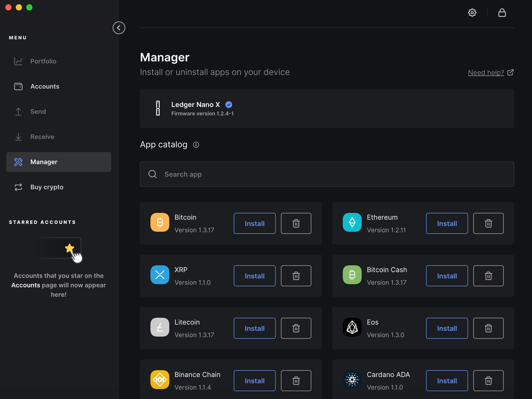
Task: Click the orange Bitcoin app logo
Action: pos(160,222)
